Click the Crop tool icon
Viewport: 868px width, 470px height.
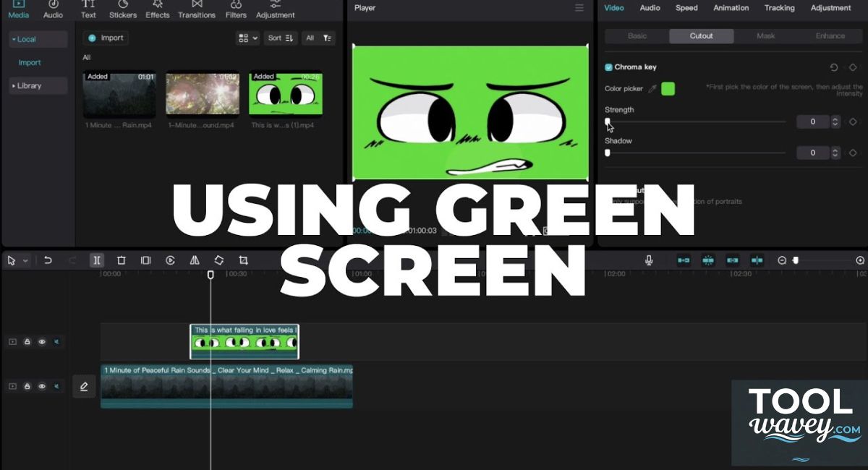tap(243, 260)
